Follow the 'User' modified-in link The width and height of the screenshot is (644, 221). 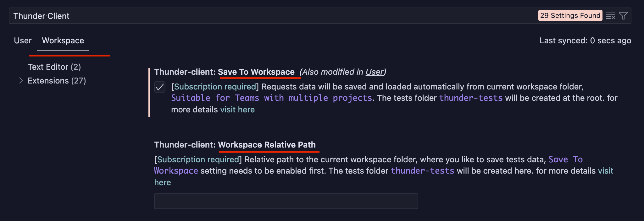[375, 72]
